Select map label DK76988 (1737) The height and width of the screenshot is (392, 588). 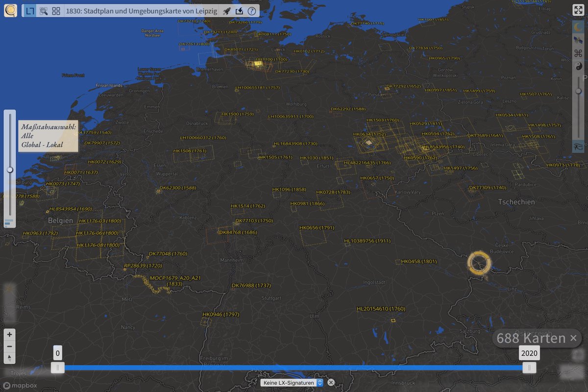click(x=251, y=285)
